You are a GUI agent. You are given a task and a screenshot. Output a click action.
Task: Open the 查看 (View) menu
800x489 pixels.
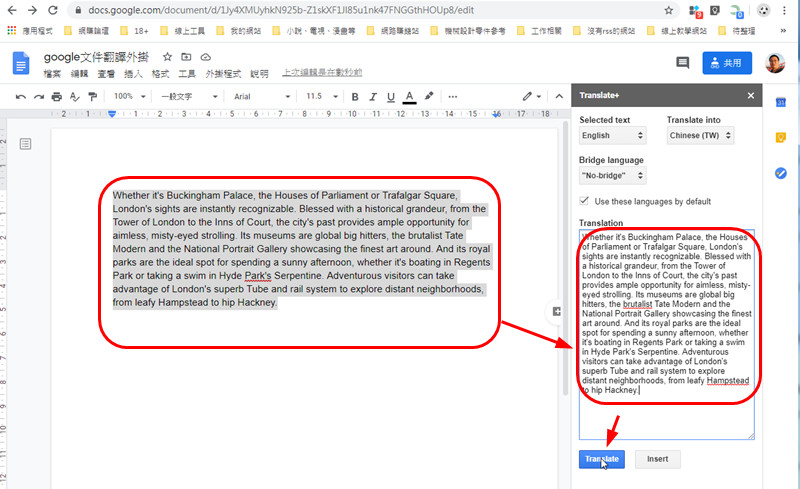(106, 74)
